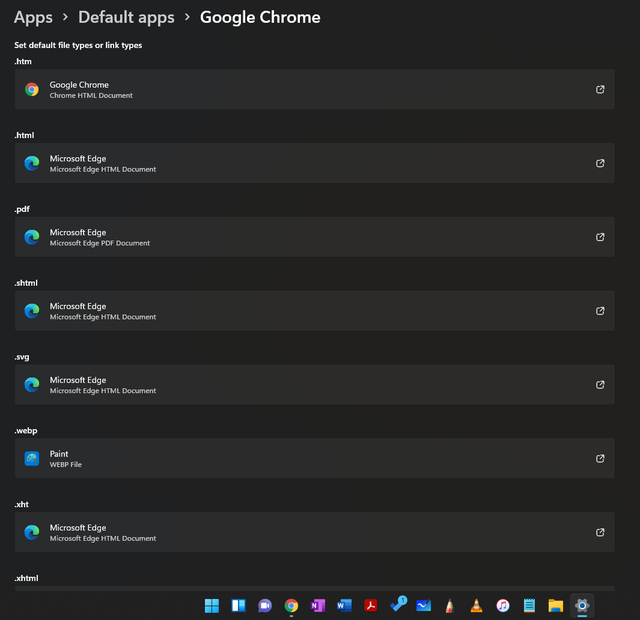Open OneNote from the taskbar
The image size is (640, 620).
[318, 606]
